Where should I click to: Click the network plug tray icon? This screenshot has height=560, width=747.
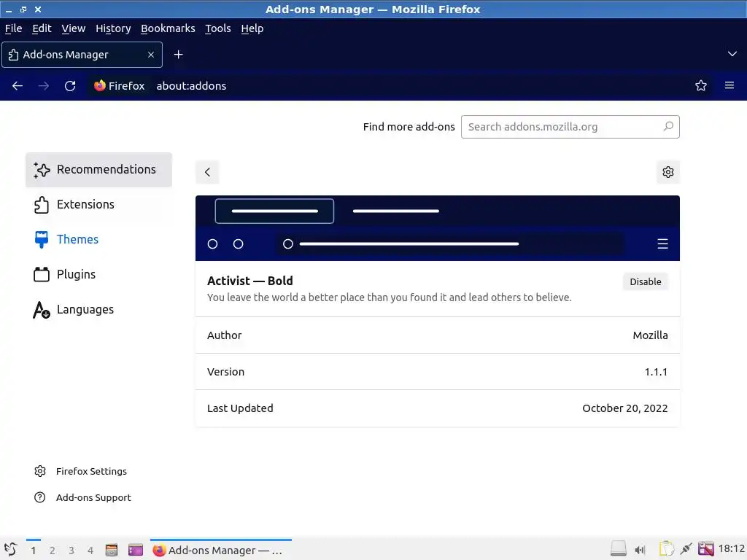coord(686,549)
